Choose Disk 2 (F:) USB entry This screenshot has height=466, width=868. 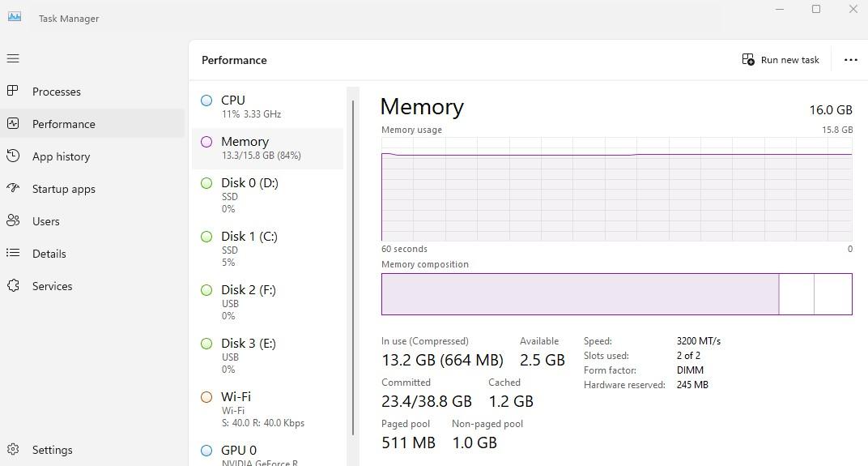click(x=267, y=302)
